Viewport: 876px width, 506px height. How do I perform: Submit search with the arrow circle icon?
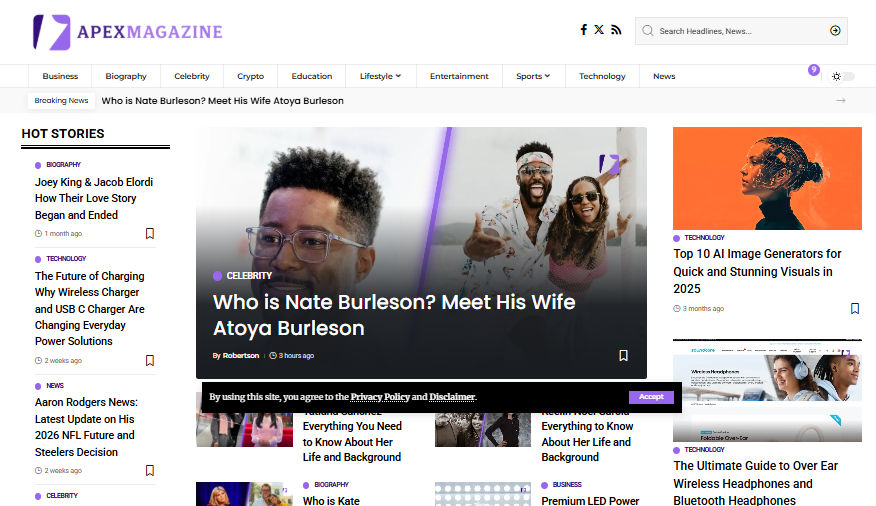[x=835, y=31]
